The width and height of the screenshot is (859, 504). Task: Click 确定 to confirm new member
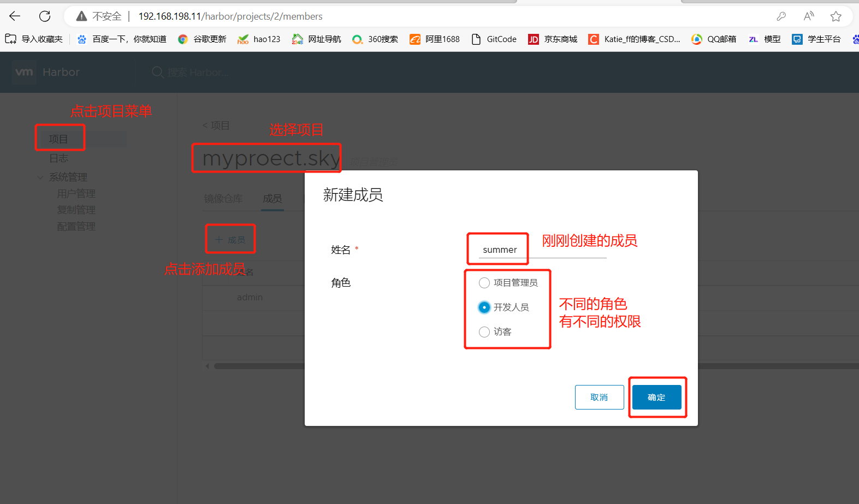(x=656, y=397)
